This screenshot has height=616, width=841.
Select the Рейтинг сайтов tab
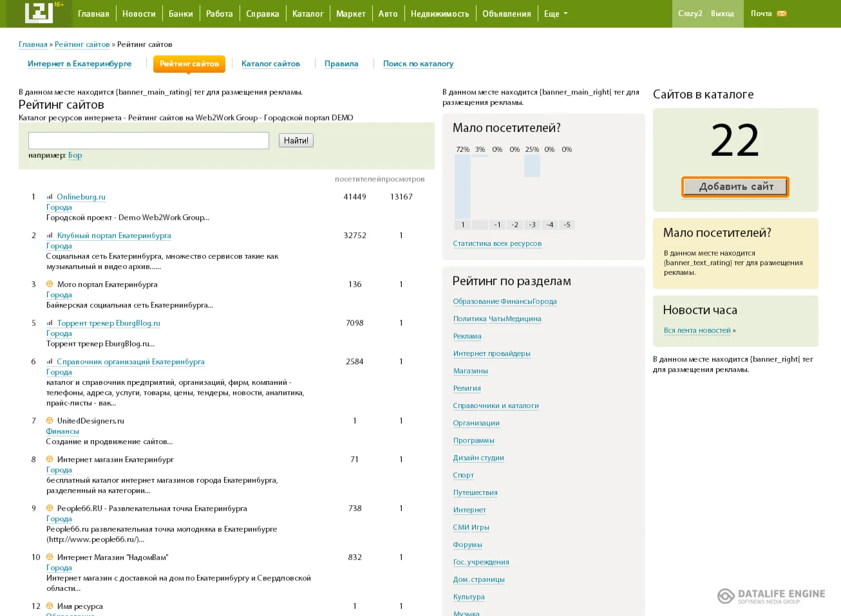[189, 64]
